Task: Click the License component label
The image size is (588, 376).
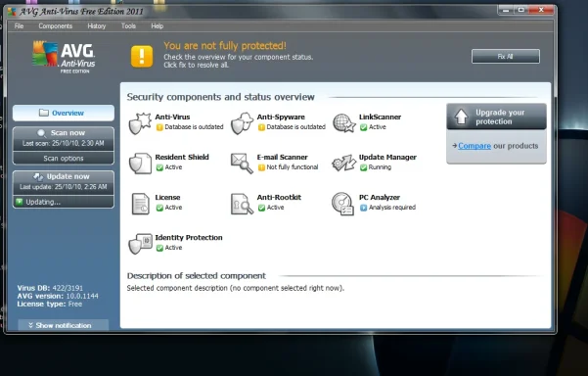Action: [167, 198]
